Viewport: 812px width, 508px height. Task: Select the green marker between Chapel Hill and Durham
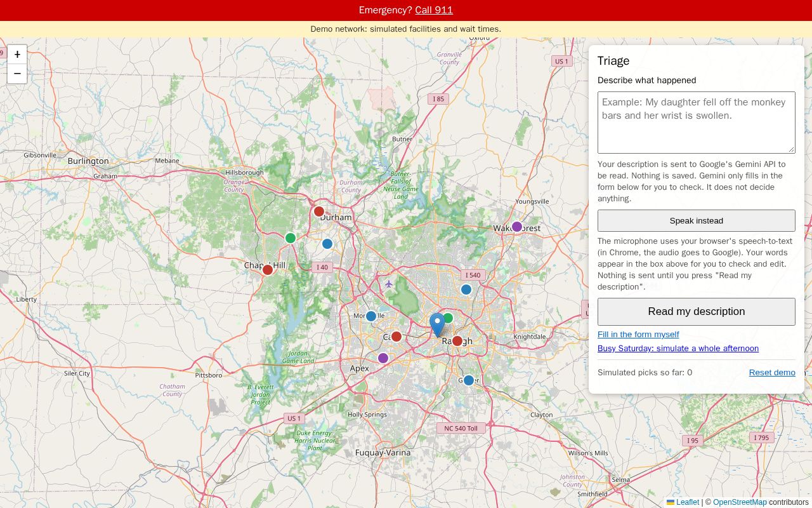pyautogui.click(x=291, y=238)
